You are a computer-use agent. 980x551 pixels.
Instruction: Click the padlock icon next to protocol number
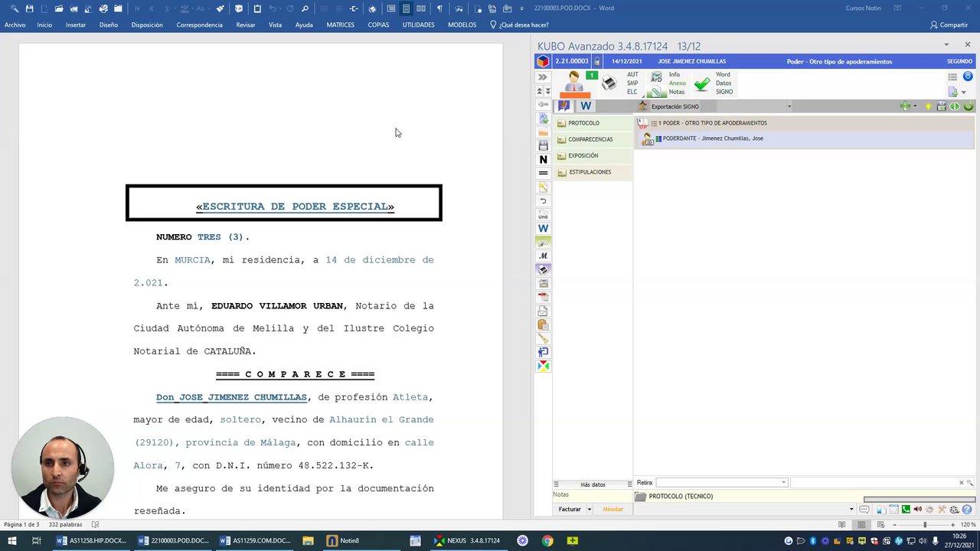(597, 61)
